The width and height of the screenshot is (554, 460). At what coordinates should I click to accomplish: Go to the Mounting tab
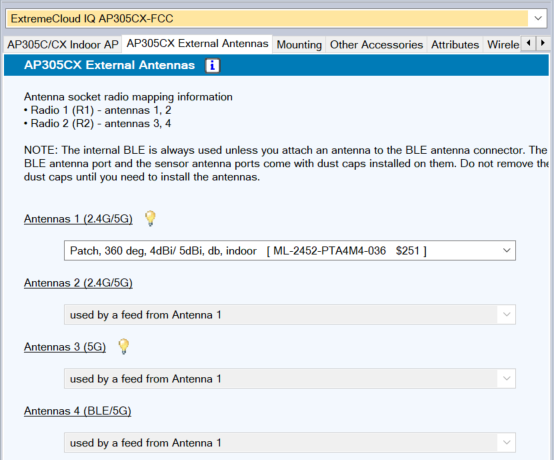pos(299,45)
